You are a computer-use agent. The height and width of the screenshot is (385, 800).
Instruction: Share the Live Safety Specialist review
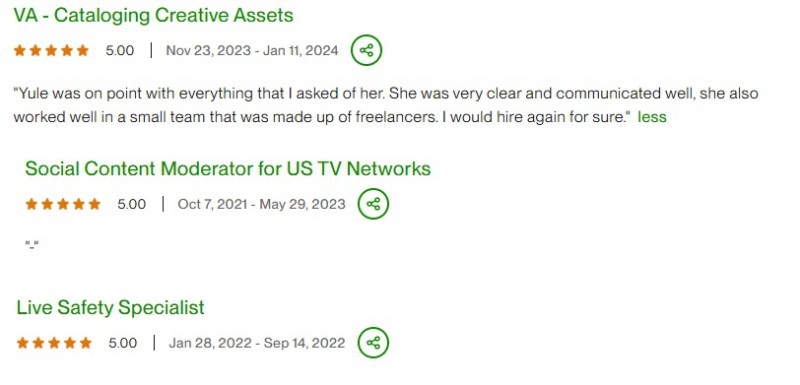(373, 343)
